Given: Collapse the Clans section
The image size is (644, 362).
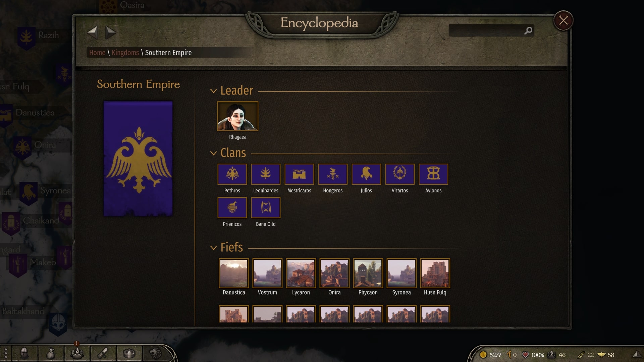Looking at the screenshot, I should pos(213,153).
